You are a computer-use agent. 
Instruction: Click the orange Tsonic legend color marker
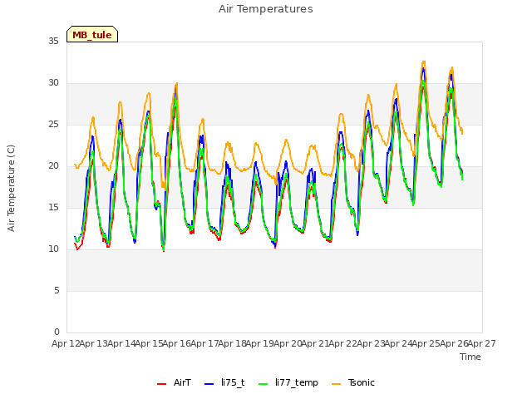(x=336, y=384)
